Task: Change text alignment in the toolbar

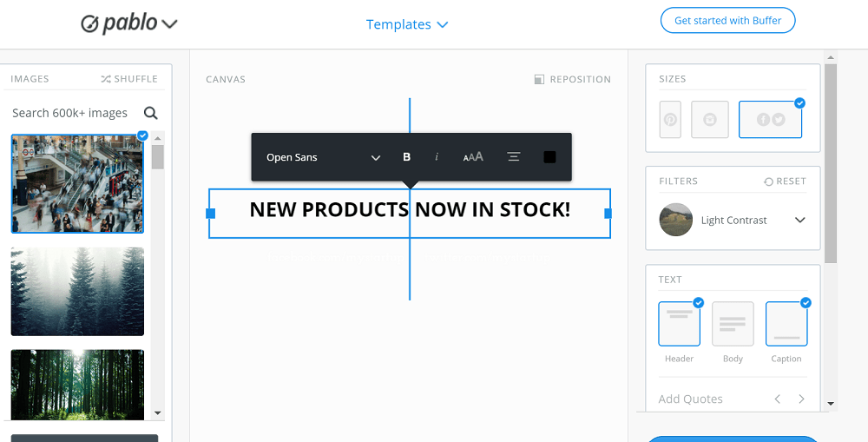Action: [514, 157]
